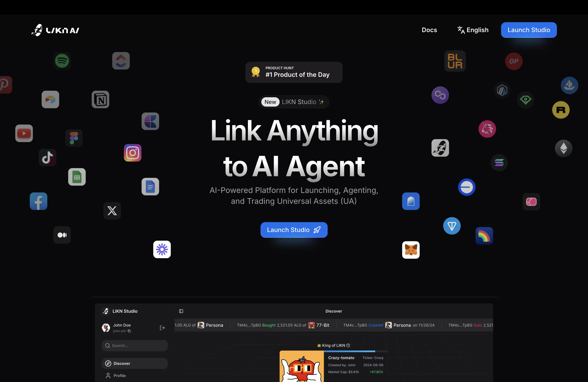Screen dimensions: 588x382
Task: Toggle the sidebar collapse icon beside Discover
Action: click(x=181, y=311)
